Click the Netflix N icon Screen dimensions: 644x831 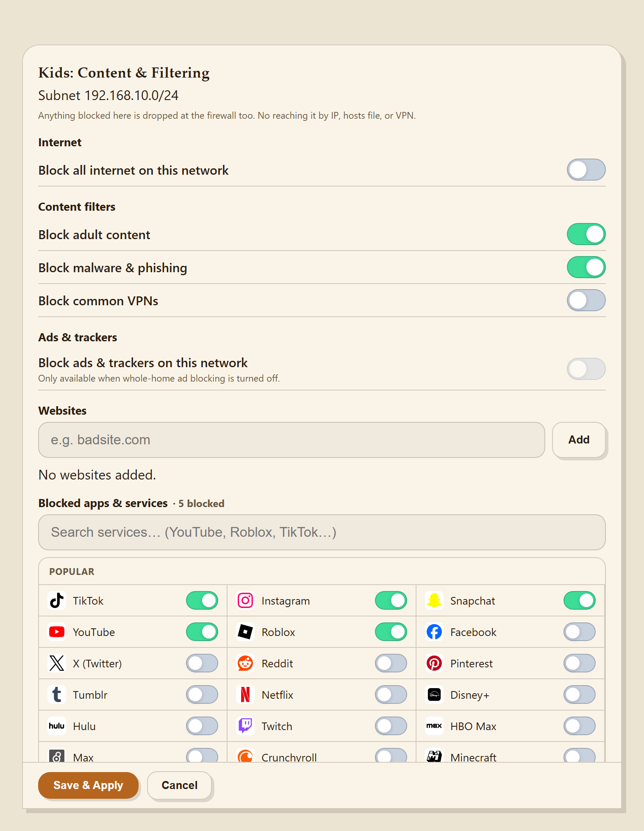[x=245, y=694]
